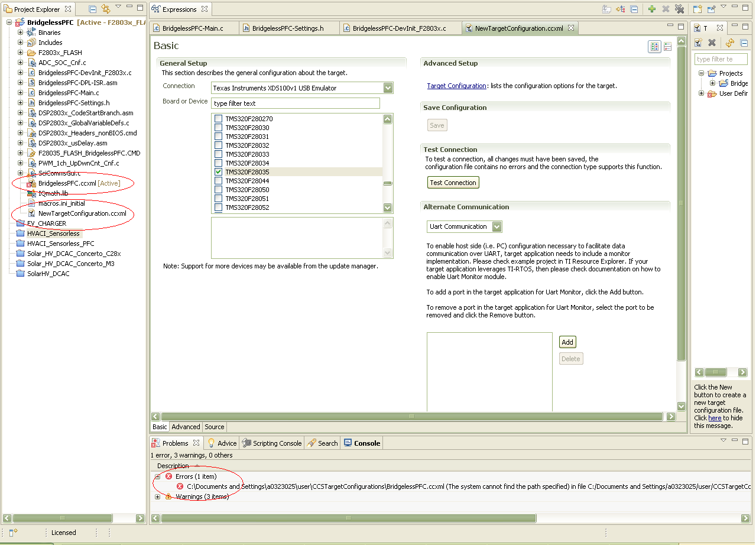Close NewTargetConfiguration.ccxml editor tab
The width and height of the screenshot is (756, 545).
570,28
